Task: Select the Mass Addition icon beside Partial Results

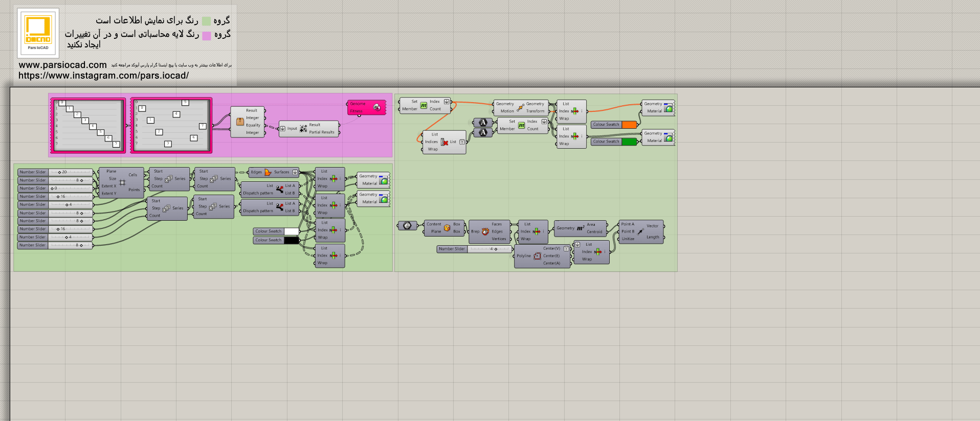Action: (303, 129)
